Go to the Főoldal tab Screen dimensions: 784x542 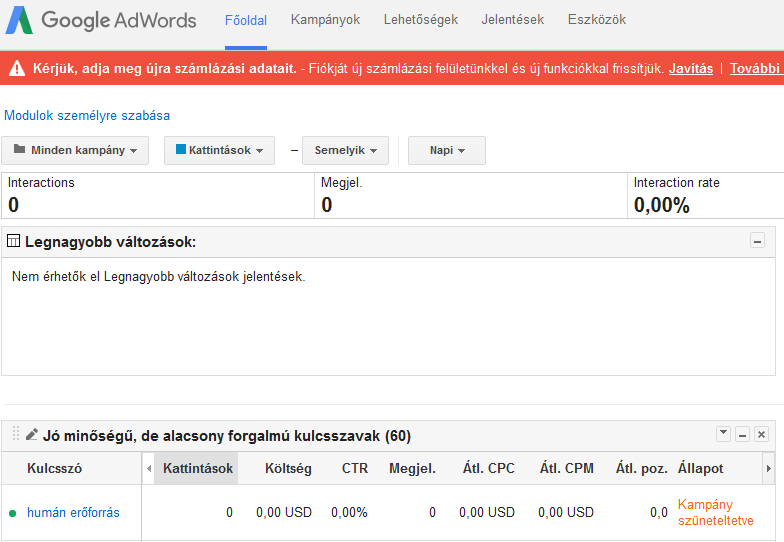point(246,20)
